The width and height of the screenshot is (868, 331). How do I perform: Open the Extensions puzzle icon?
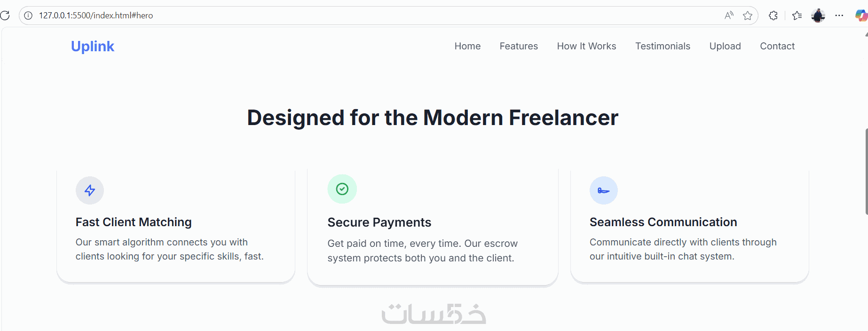(773, 16)
